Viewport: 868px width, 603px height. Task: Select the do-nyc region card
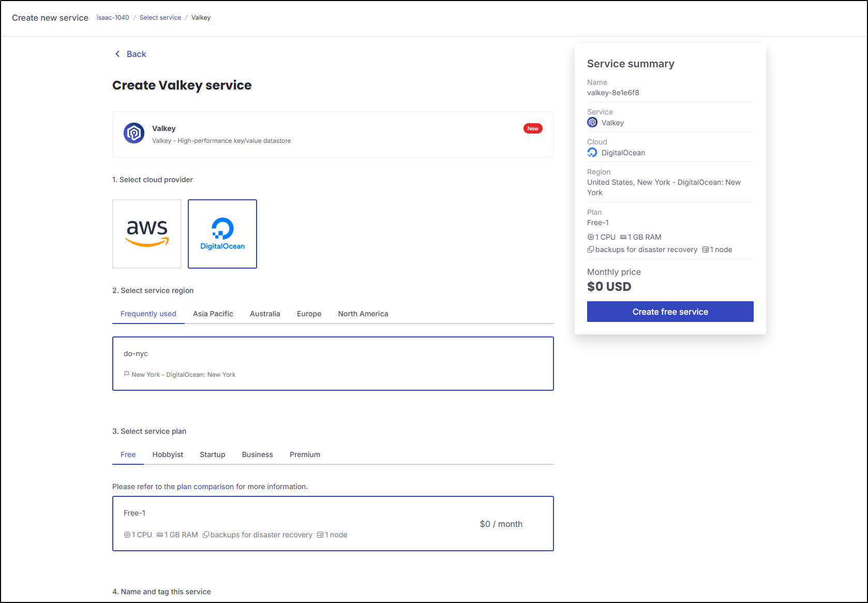pos(333,363)
